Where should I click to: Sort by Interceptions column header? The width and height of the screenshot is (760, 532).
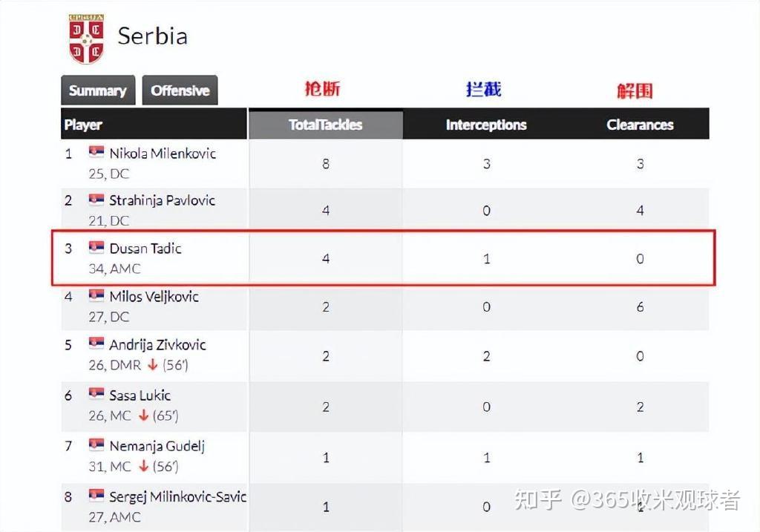[486, 125]
